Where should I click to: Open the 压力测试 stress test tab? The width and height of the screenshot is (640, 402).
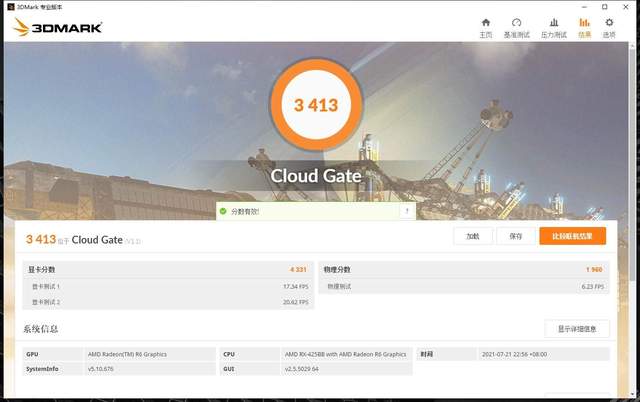554,28
